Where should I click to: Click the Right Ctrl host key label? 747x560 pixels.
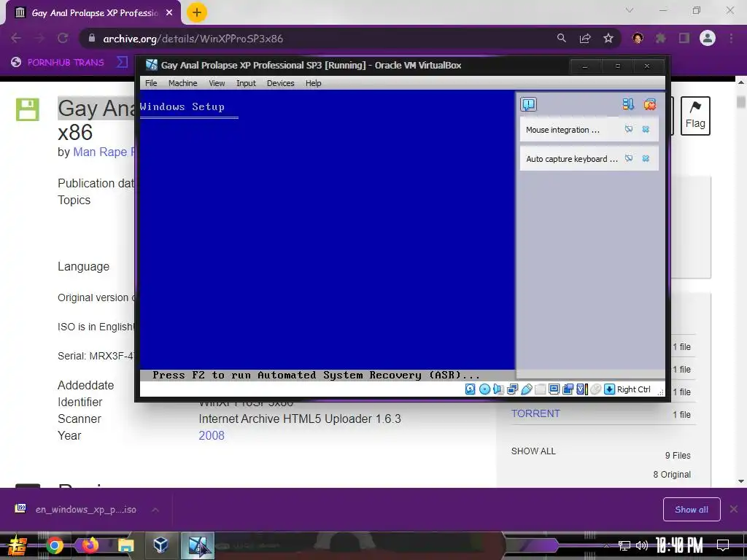point(634,389)
